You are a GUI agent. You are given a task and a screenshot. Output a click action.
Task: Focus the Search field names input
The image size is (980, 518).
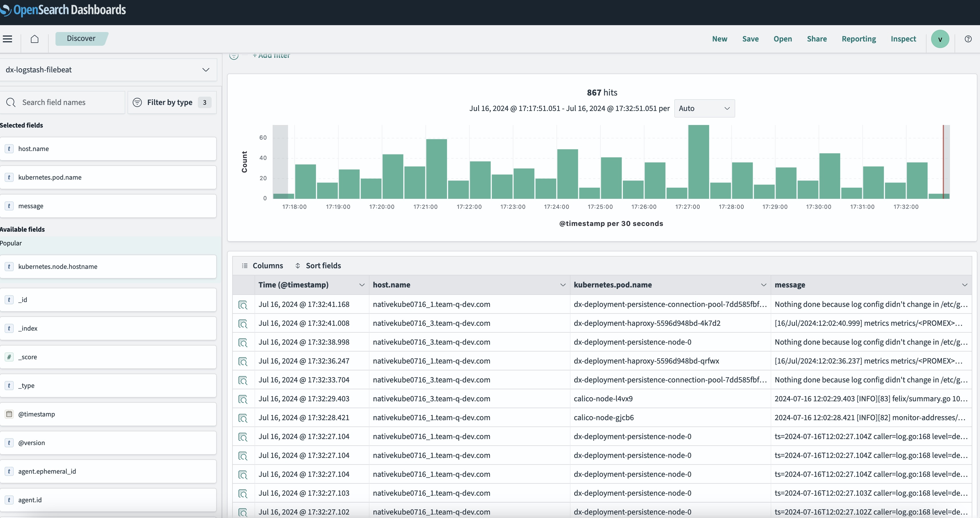coord(68,102)
